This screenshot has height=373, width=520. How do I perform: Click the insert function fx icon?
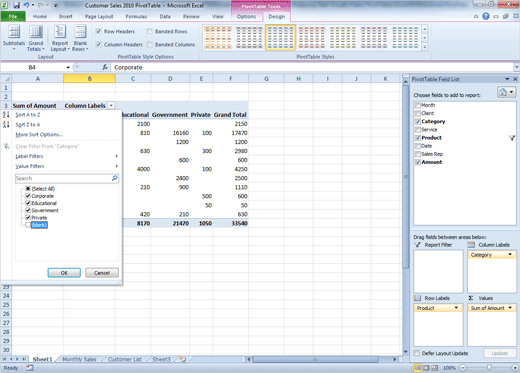tap(105, 67)
